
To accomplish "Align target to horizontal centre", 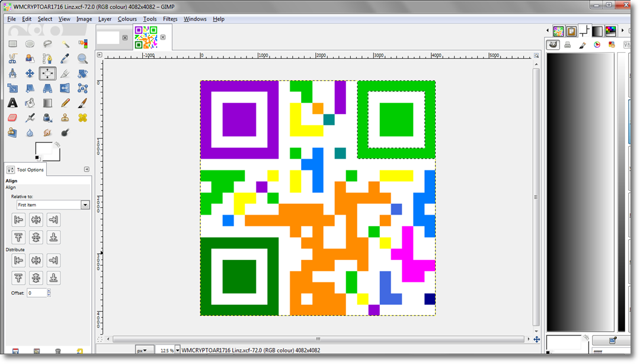I will point(36,220).
